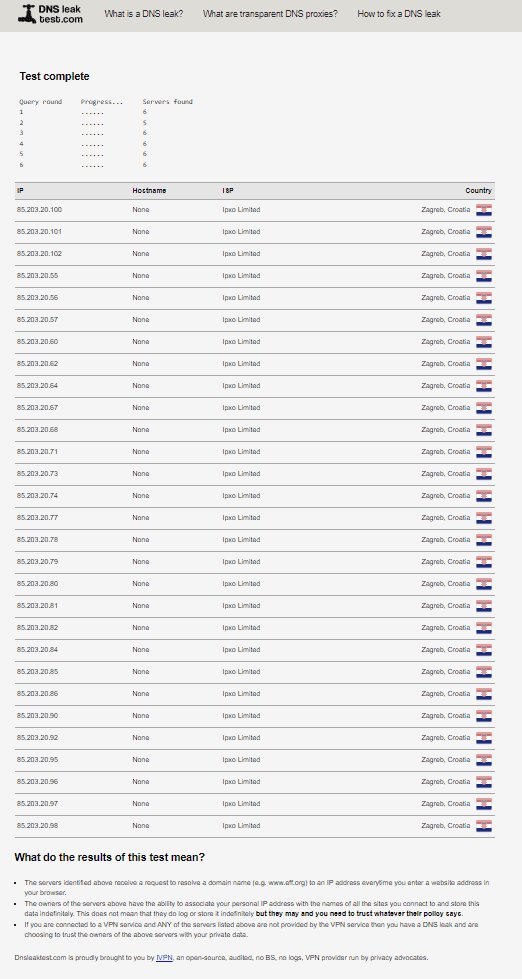Click the ISP column header
522x979 pixels.
(228, 190)
